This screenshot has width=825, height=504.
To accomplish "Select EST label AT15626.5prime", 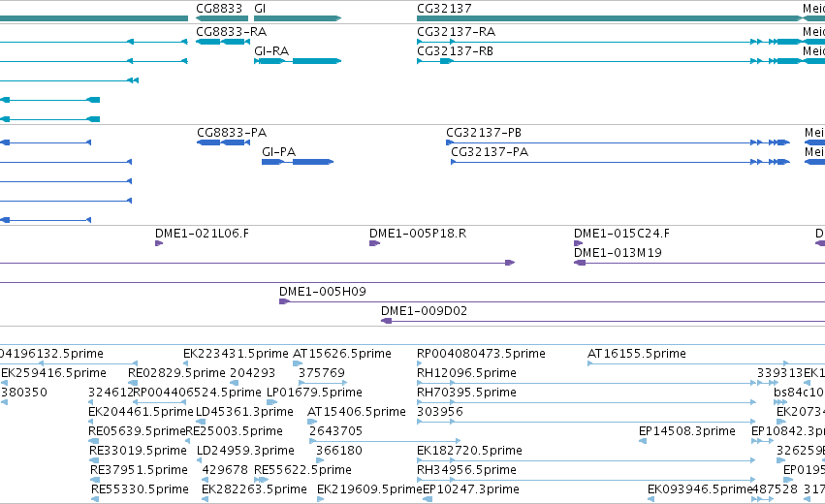I will tap(342, 354).
